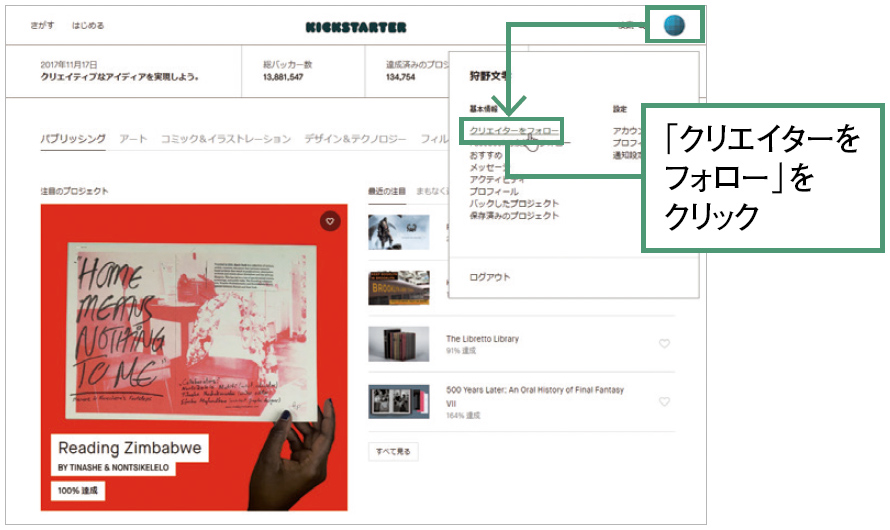The height and width of the screenshot is (530, 890).
Task: Open the 500 Years Later book thumbnail
Action: tap(398, 402)
